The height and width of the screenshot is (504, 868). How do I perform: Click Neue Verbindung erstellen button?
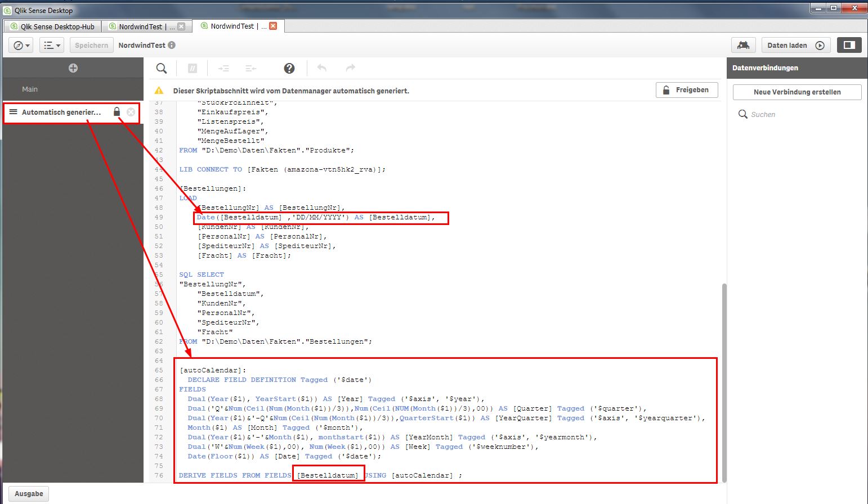(x=797, y=92)
